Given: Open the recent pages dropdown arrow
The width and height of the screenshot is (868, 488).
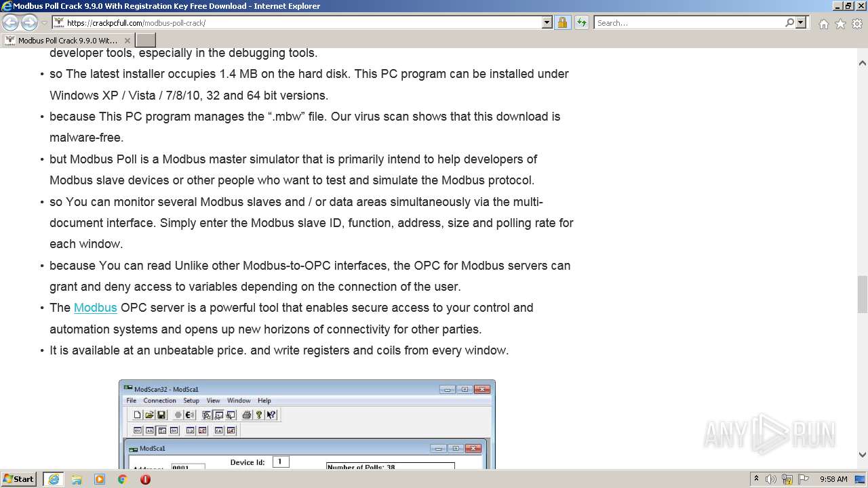Looking at the screenshot, I should 44,23.
